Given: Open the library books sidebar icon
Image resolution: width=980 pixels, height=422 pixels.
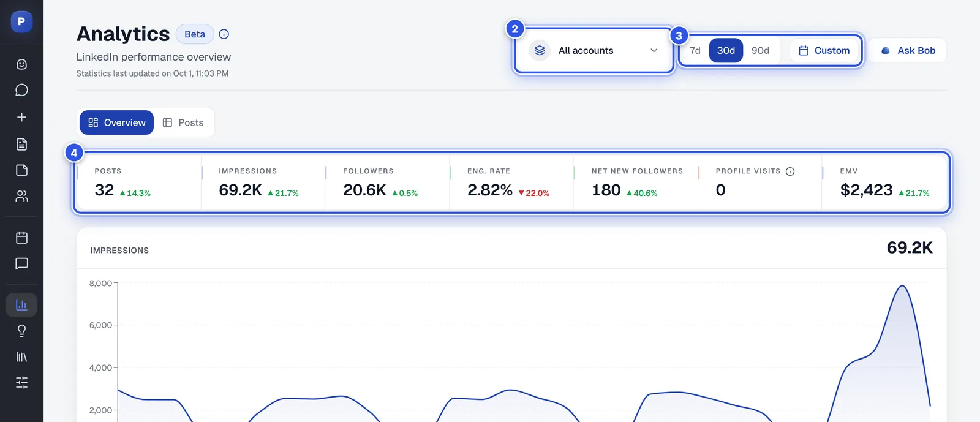Looking at the screenshot, I should pyautogui.click(x=21, y=356).
